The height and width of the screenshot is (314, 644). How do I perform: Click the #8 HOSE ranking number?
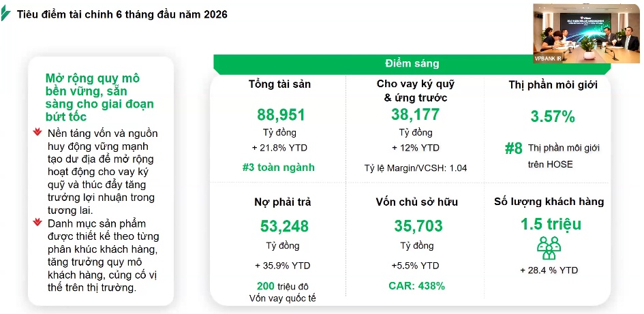[x=513, y=149]
